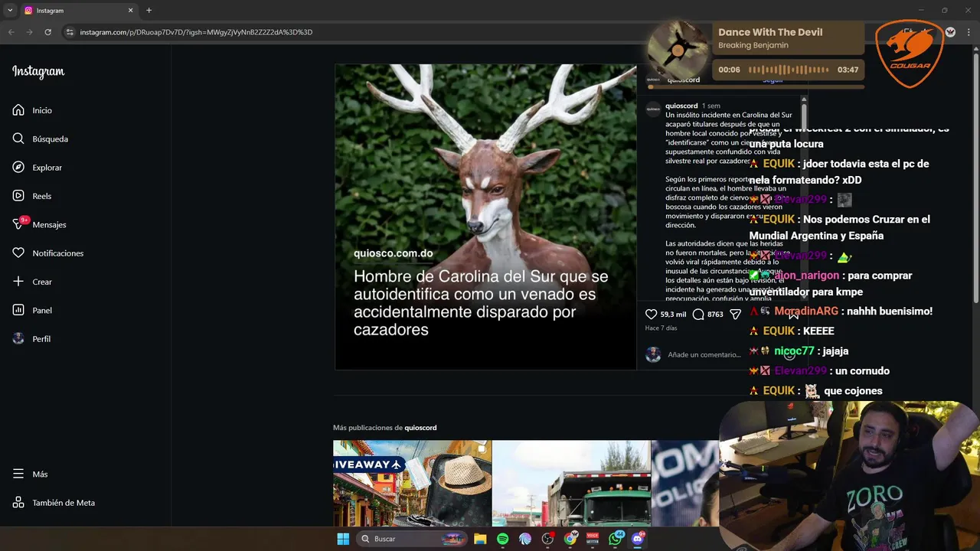Viewport: 980px width, 551px height.
Task: Open Discord from the taskbar
Action: tap(638, 539)
